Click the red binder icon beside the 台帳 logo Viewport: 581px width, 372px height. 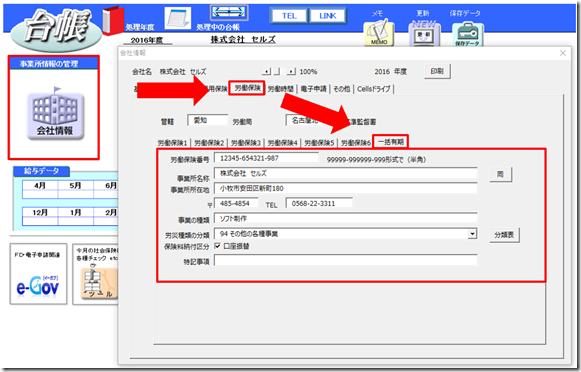113,21
